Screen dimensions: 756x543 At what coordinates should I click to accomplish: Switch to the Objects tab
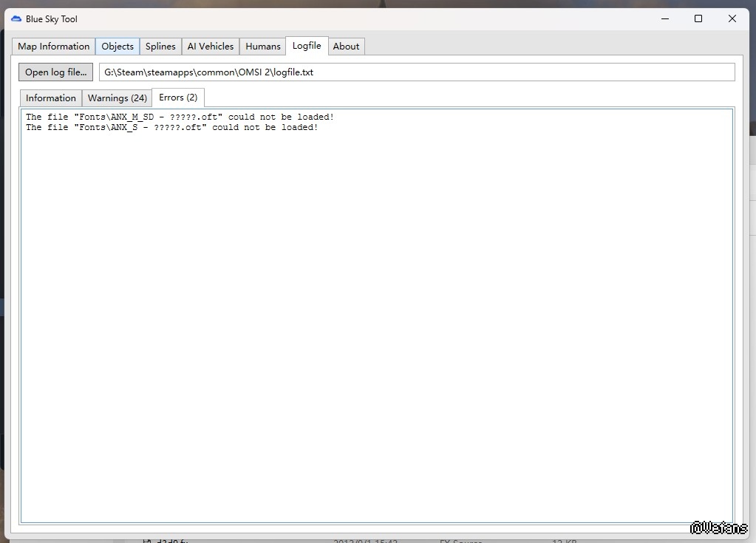[118, 47]
